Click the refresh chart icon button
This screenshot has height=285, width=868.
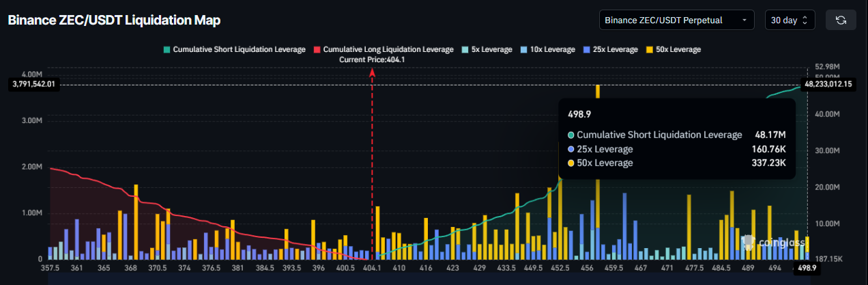pyautogui.click(x=841, y=21)
